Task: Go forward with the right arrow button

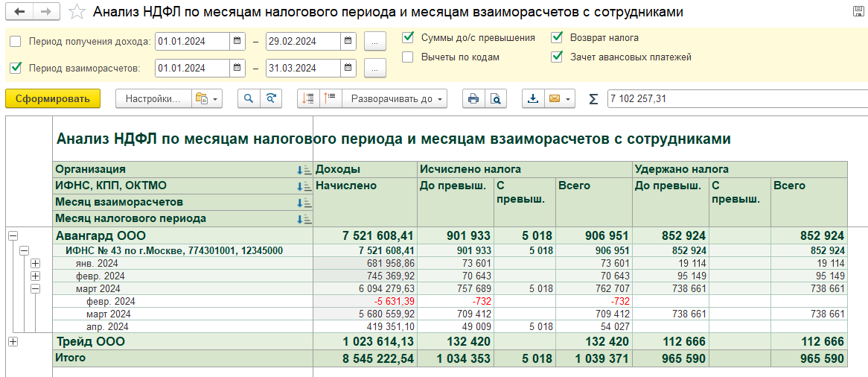Action: (46, 12)
